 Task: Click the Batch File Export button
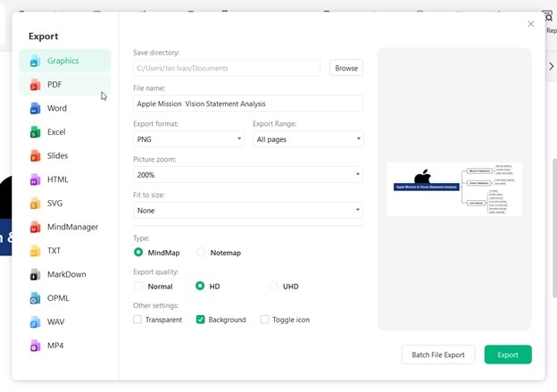pos(438,354)
